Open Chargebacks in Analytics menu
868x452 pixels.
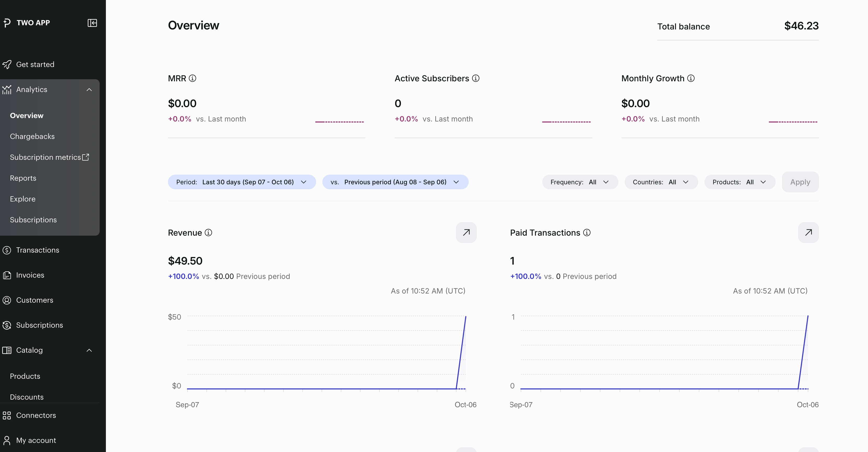coord(32,136)
